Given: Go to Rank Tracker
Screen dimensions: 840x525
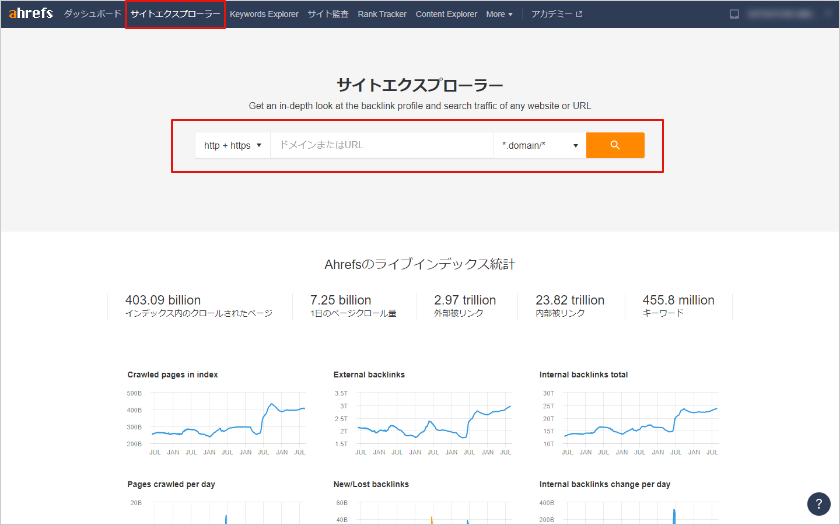Looking at the screenshot, I should click(x=382, y=14).
